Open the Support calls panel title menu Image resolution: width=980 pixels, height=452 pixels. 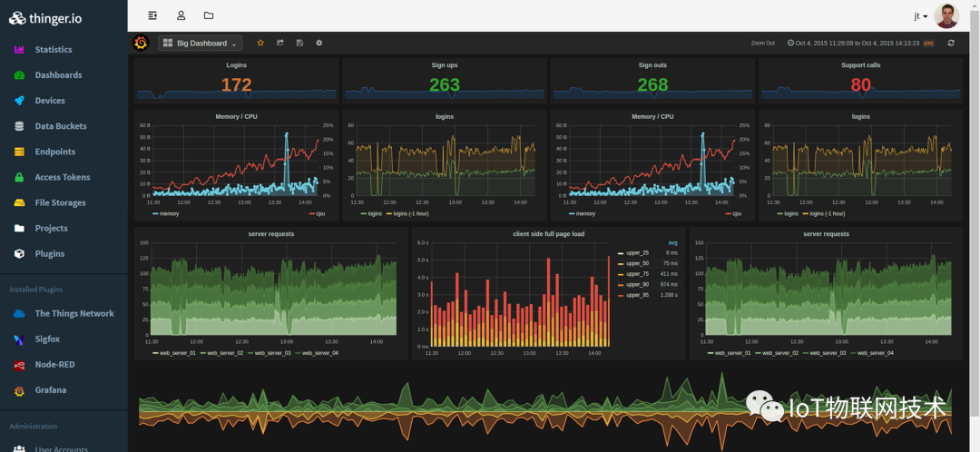(x=860, y=65)
